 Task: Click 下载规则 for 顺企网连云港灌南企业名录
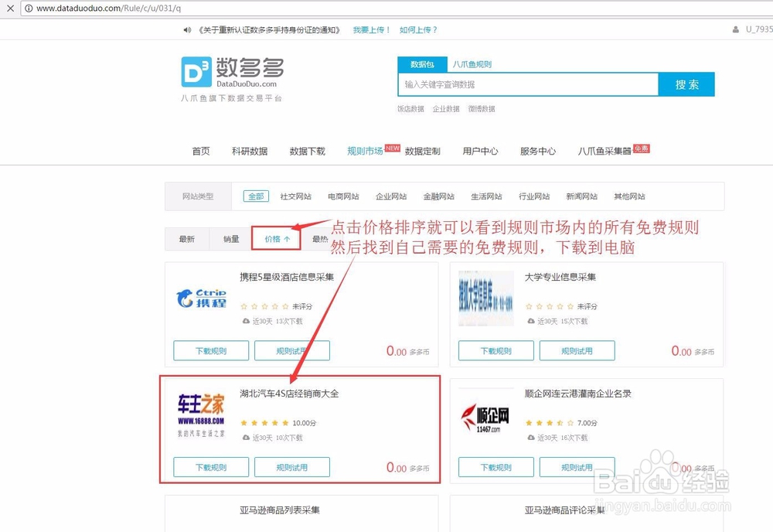click(x=496, y=467)
